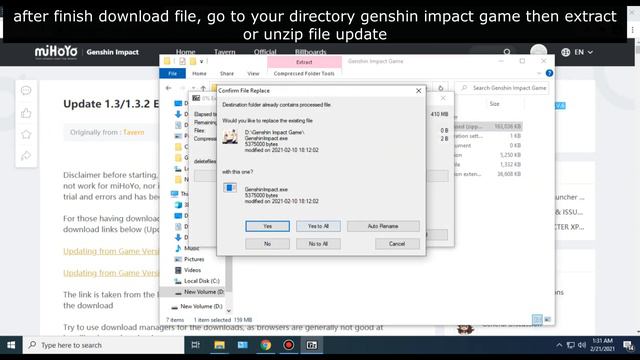The height and width of the screenshot is (360, 640).
Task: Select the Extract contextual tab header
Action: [304, 62]
